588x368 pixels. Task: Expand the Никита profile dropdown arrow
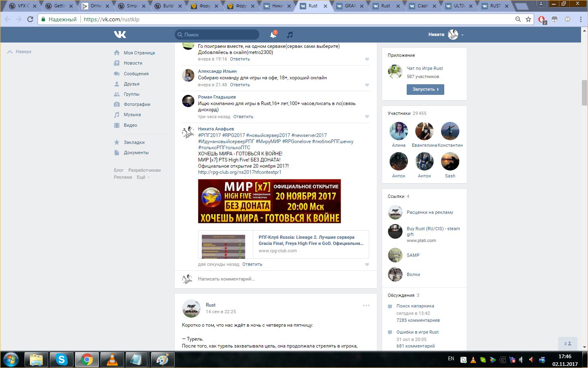pyautogui.click(x=462, y=35)
